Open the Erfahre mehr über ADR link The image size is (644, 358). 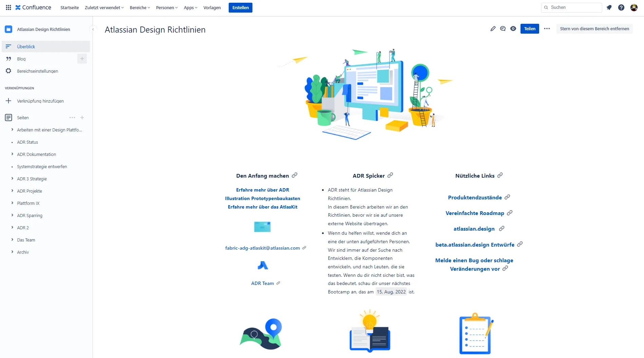click(263, 190)
